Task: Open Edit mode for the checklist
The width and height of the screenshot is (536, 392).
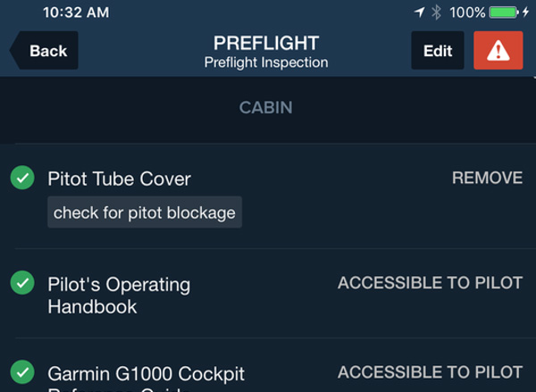Action: click(x=438, y=50)
